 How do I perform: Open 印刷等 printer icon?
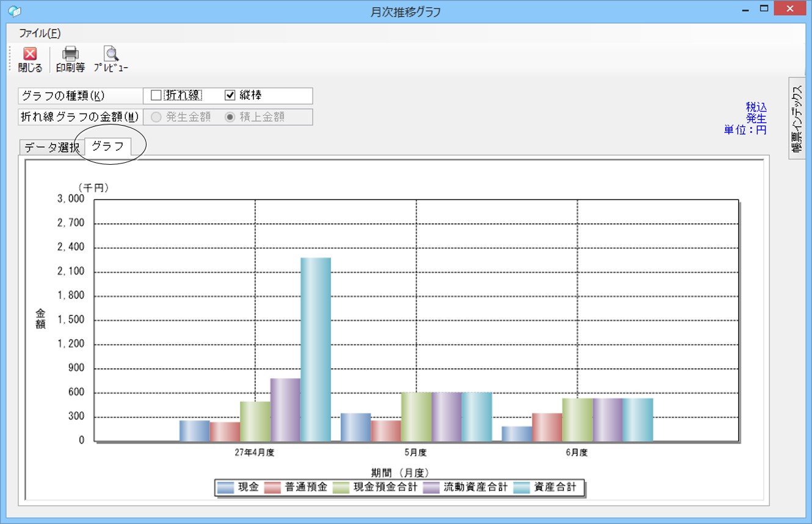point(70,54)
